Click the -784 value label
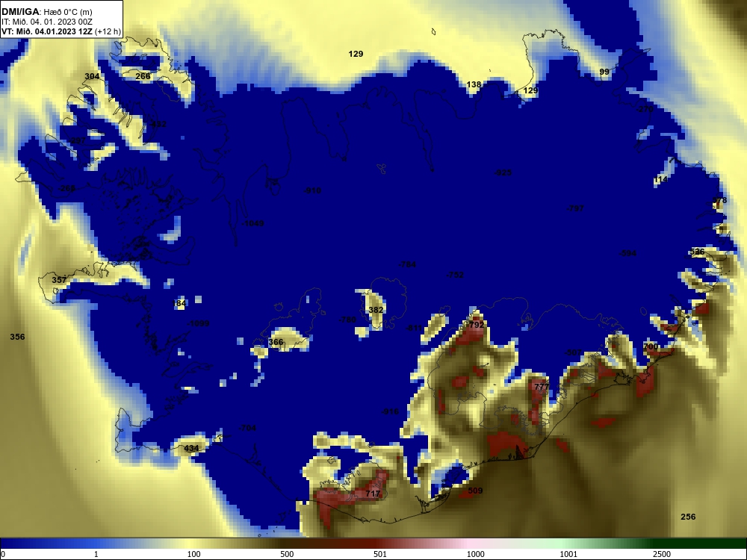The height and width of the screenshot is (560, 747). tap(407, 264)
